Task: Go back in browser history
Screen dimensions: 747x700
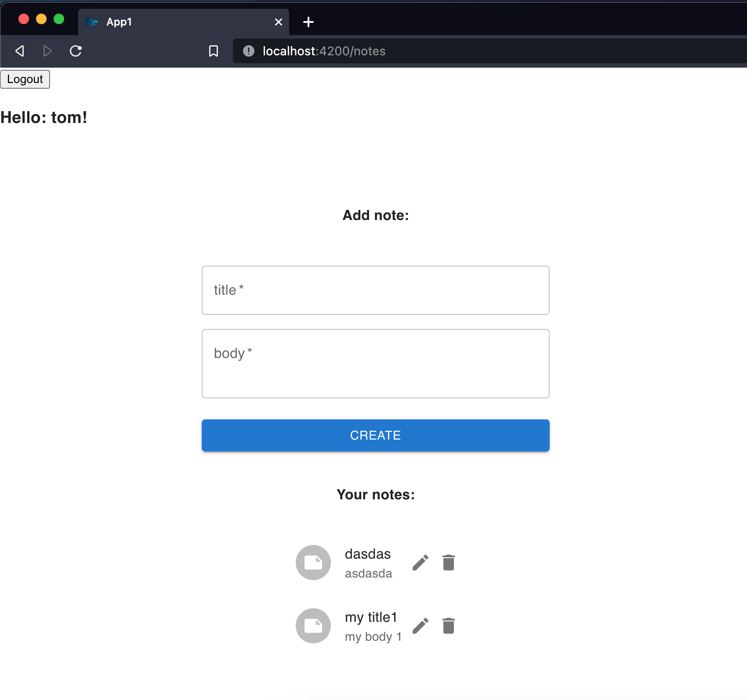Action: tap(19, 51)
